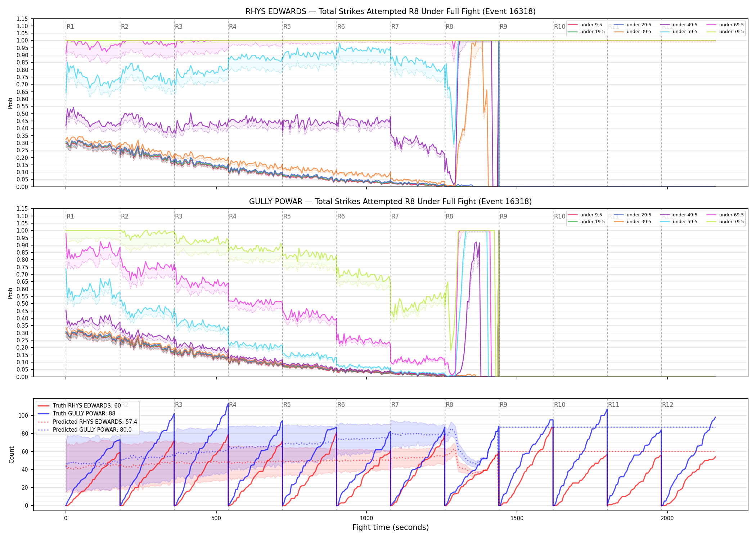Select 'under 39.5' legend entry in Gully Powar chart
The height and width of the screenshot is (540, 756).
tap(633, 222)
